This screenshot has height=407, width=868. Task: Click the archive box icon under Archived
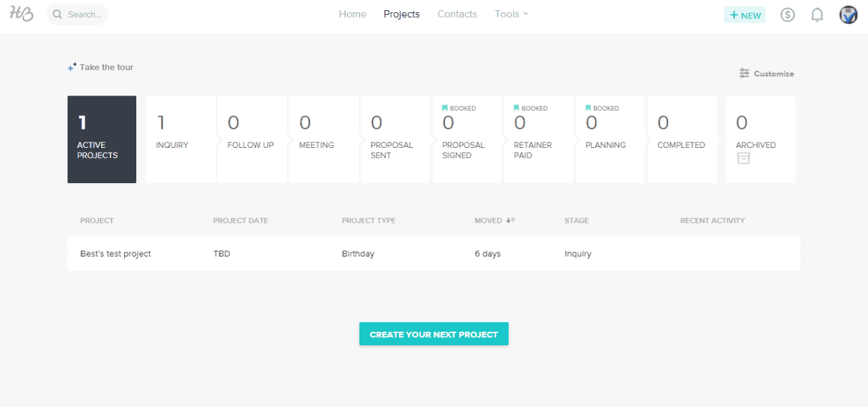pyautogui.click(x=743, y=157)
